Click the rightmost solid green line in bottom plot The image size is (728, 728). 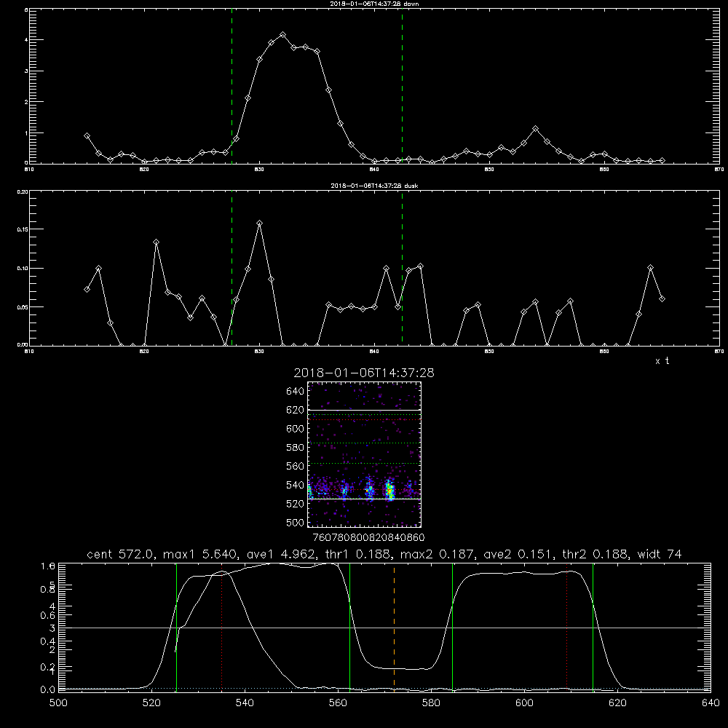point(593,628)
